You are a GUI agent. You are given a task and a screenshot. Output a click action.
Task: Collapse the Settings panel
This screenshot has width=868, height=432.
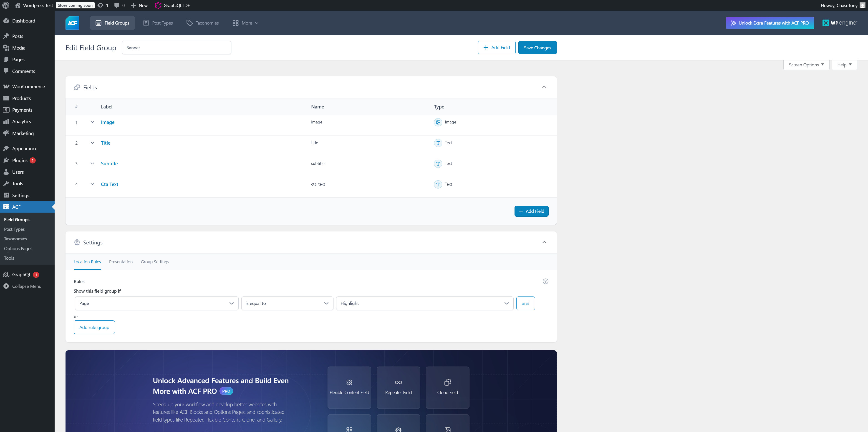544,242
